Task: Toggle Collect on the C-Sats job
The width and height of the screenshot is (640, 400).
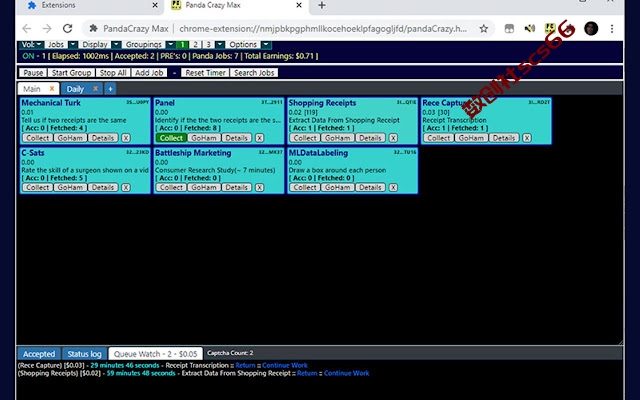Action: pyautogui.click(x=37, y=187)
